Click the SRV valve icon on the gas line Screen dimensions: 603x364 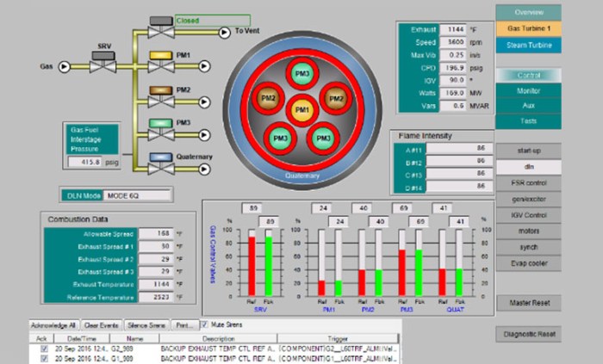[x=103, y=62]
